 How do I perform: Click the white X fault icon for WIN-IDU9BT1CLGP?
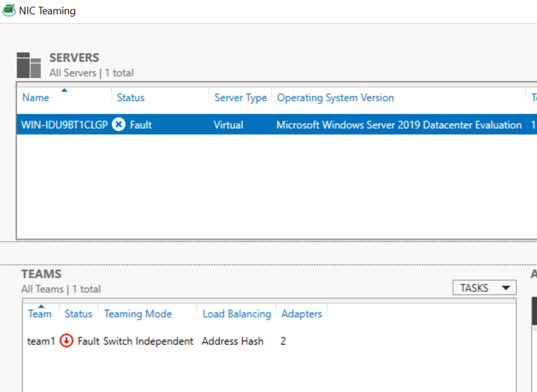(119, 125)
